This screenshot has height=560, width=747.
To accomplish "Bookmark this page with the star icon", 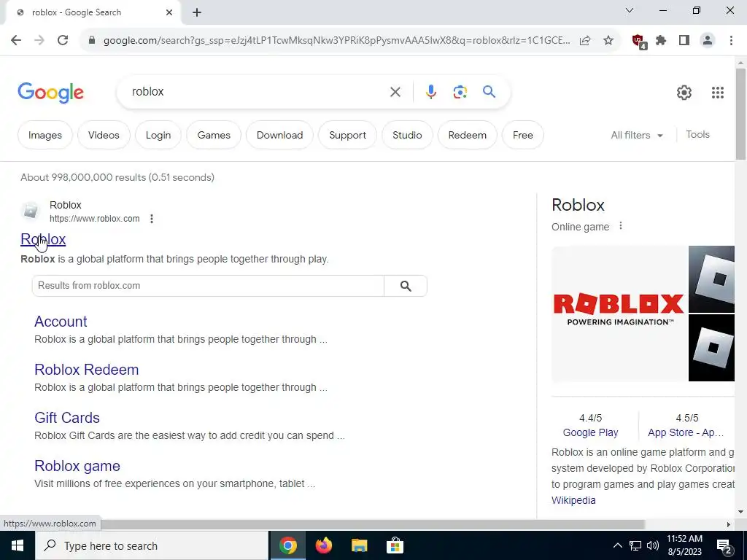I will (x=608, y=41).
